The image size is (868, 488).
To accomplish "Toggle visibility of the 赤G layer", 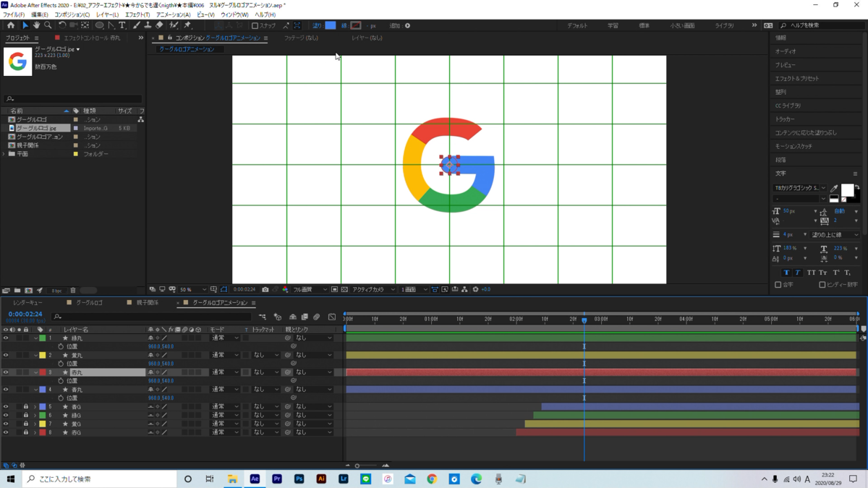I will pos(6,432).
